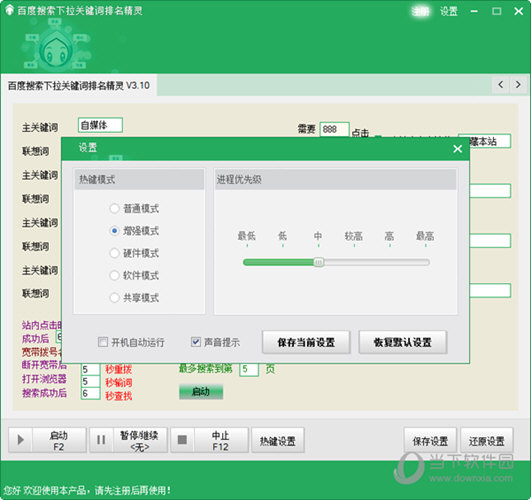Maximize the main window

[x=497, y=11]
